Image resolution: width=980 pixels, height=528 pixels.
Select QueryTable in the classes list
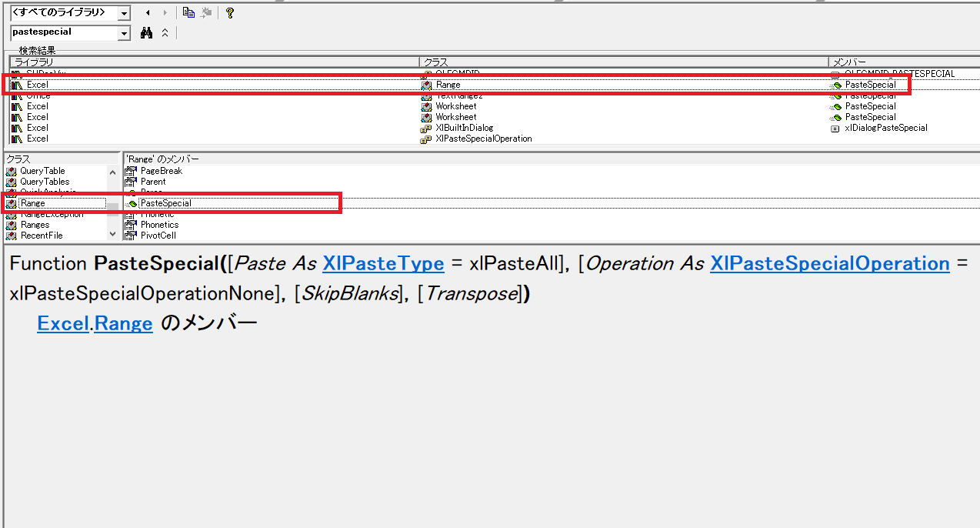tap(42, 171)
